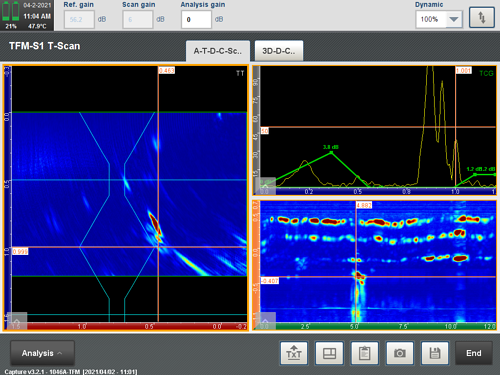The height and width of the screenshot is (375, 500).
Task: Click home icon in T-Scan view corner
Action: tap(17, 321)
